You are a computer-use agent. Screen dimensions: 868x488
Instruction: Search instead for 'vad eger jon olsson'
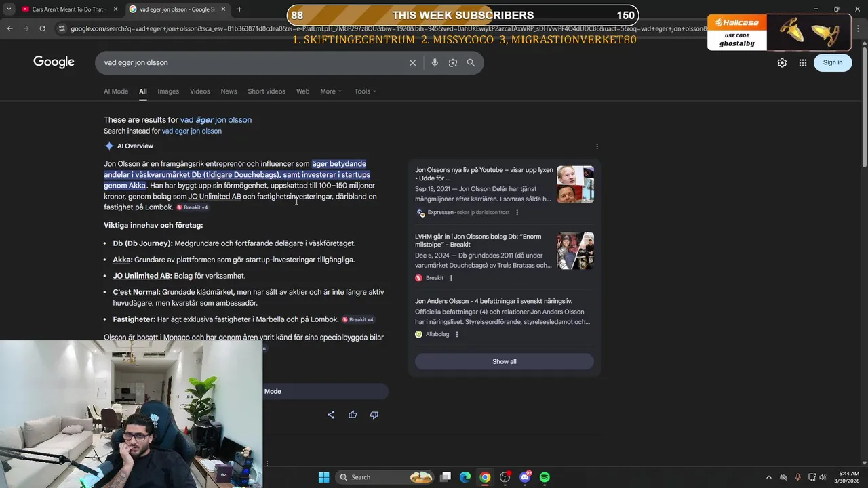pos(192,131)
